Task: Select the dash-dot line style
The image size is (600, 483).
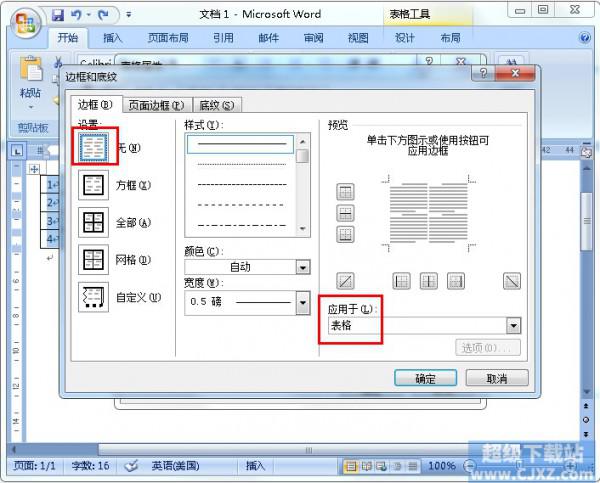Action: coord(240,225)
